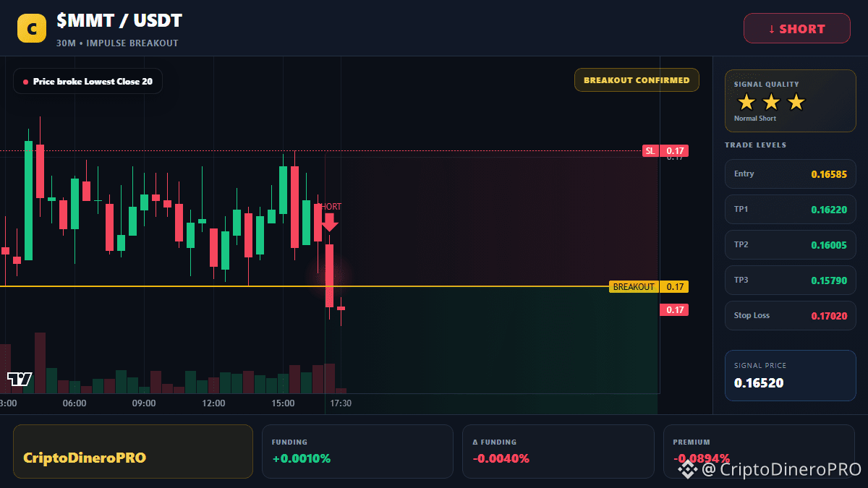Screen dimensions: 868x488
Task: Click the second signal quality star
Action: [x=771, y=103]
